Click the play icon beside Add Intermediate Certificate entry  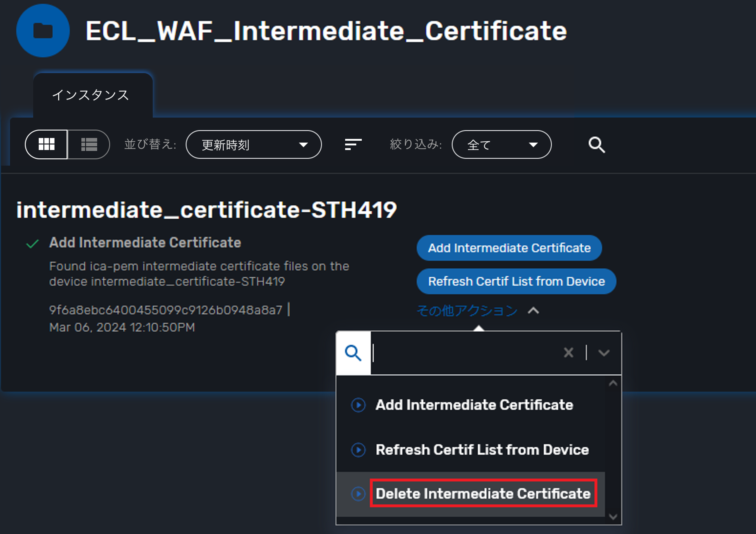[x=358, y=405]
